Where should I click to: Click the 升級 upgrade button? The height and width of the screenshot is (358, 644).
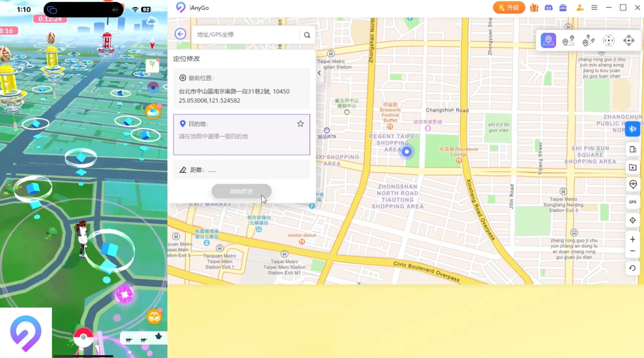(509, 8)
